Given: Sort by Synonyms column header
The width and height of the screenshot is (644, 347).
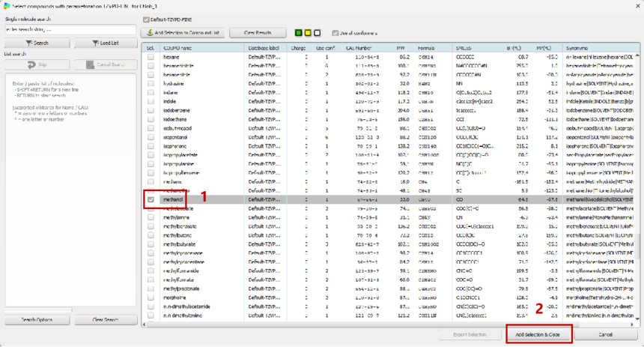Looking at the screenshot, I should 577,47.
